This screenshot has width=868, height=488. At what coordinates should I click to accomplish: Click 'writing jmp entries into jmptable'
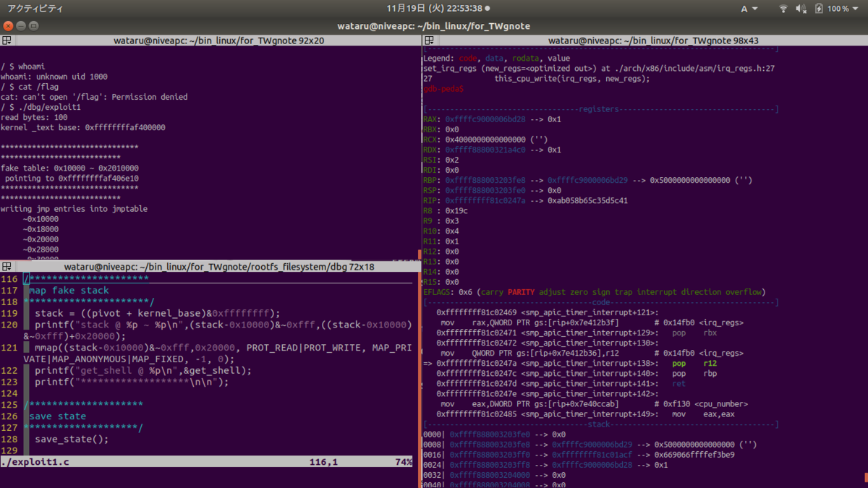pyautogui.click(x=74, y=209)
